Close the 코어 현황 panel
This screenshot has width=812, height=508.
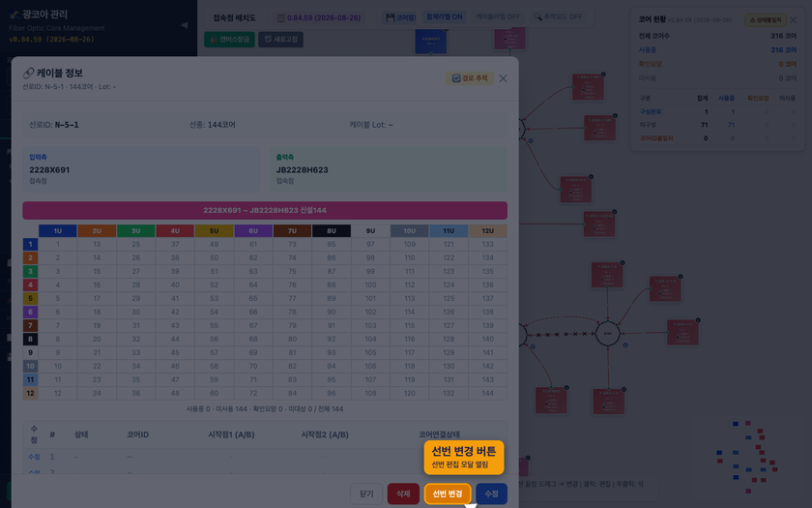(794, 19)
